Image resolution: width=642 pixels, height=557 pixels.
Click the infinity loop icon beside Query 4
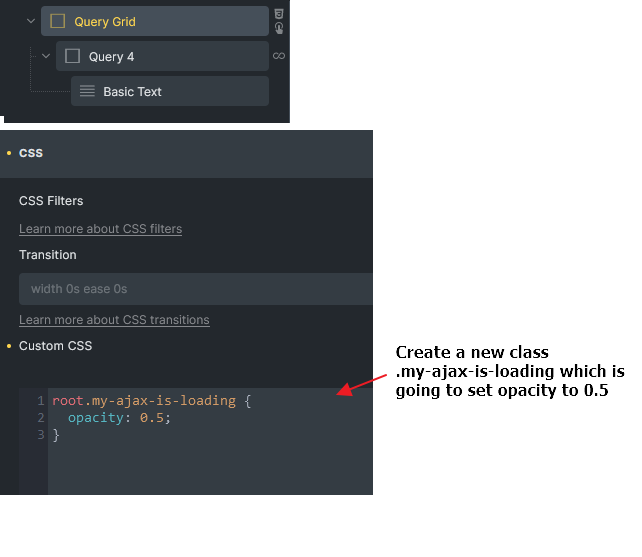click(x=279, y=56)
